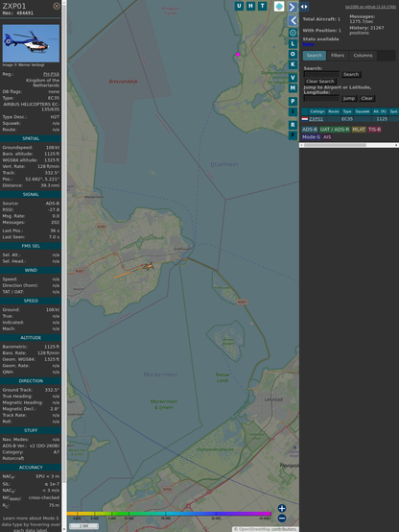Toggle sidebar width with double-arrow icon
399x532 pixels.
click(304, 7)
